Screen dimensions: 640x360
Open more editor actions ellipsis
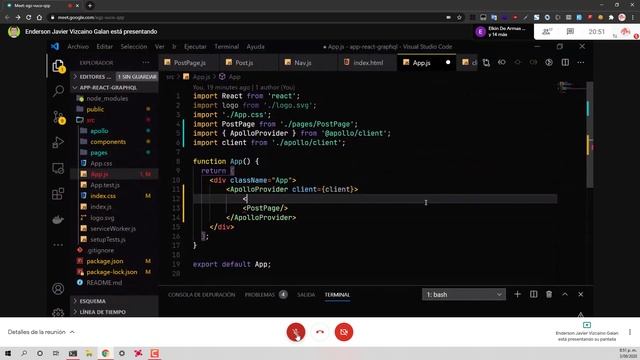[x=581, y=62]
